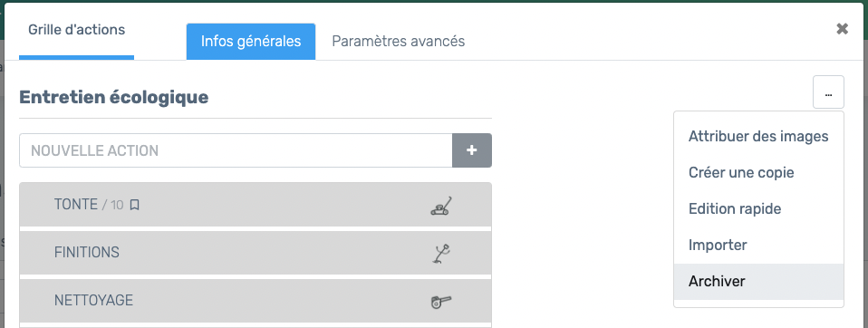Screen dimensions: 868x328
Task: Select the Infos générales tab
Action: pos(251,42)
